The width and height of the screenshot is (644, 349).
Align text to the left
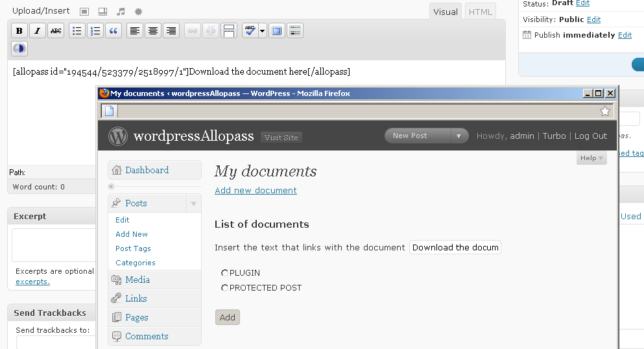coord(135,30)
